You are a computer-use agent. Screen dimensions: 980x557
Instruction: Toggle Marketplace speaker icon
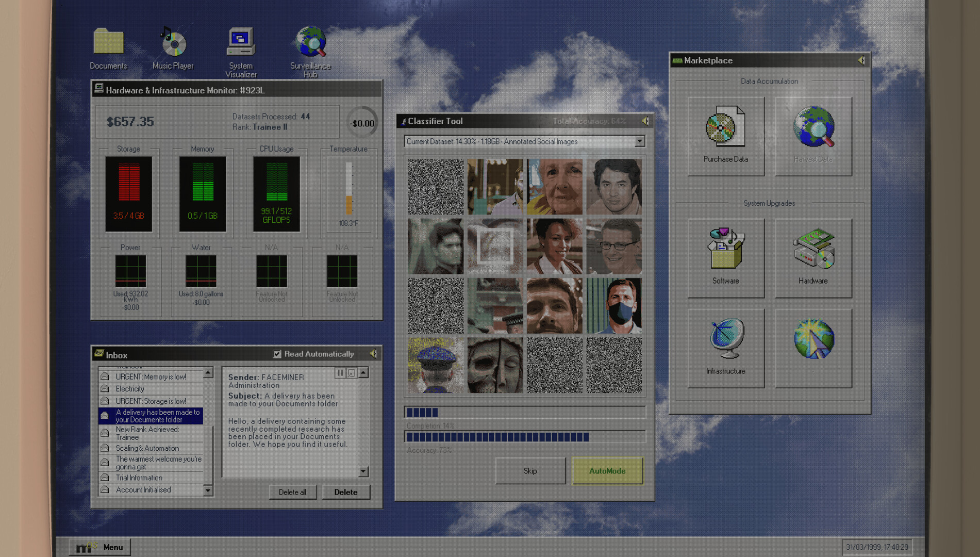click(x=861, y=60)
